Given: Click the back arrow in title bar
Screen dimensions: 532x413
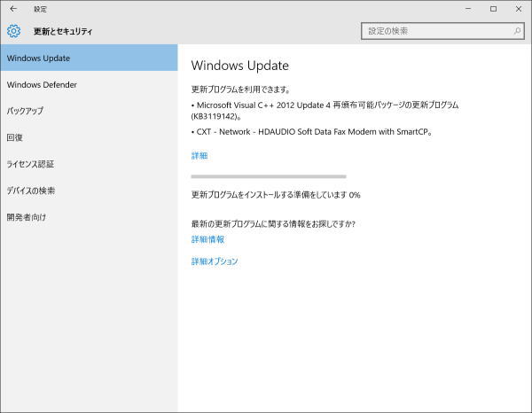Looking at the screenshot, I should (x=13, y=9).
